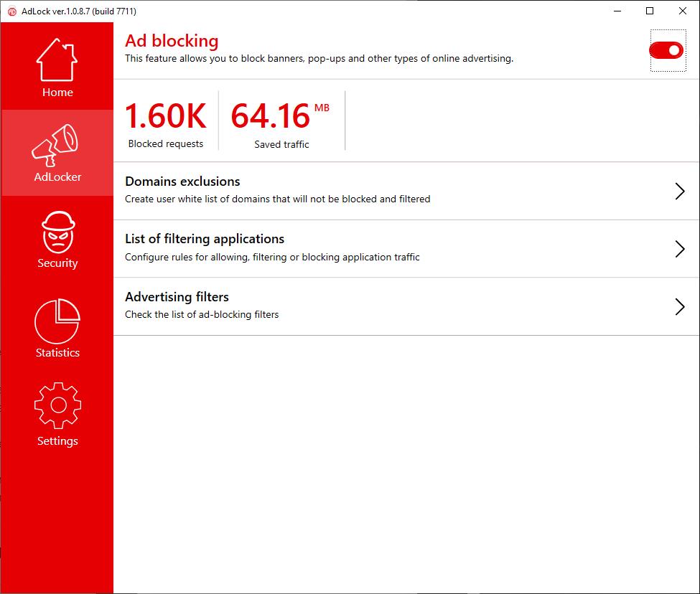Expand Domains exclusions with the chevron arrow
The image size is (700, 594).
click(679, 191)
